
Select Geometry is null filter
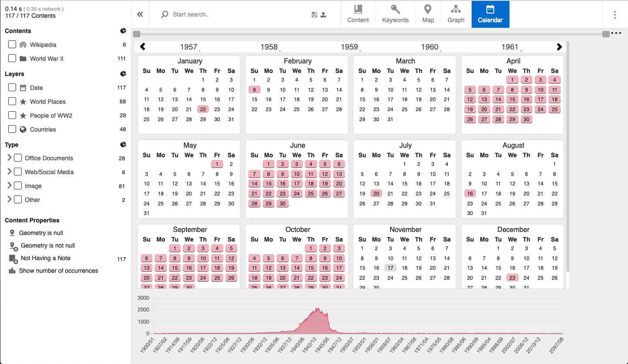(41, 233)
